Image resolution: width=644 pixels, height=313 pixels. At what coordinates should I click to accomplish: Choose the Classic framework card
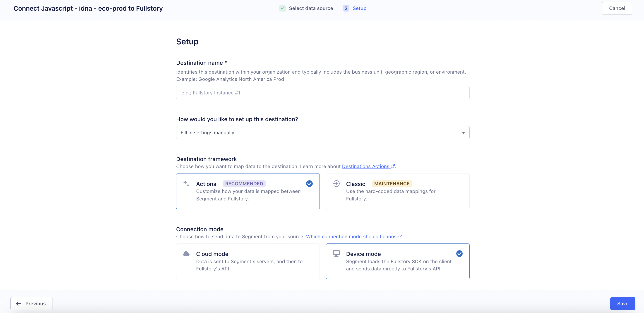tap(397, 191)
